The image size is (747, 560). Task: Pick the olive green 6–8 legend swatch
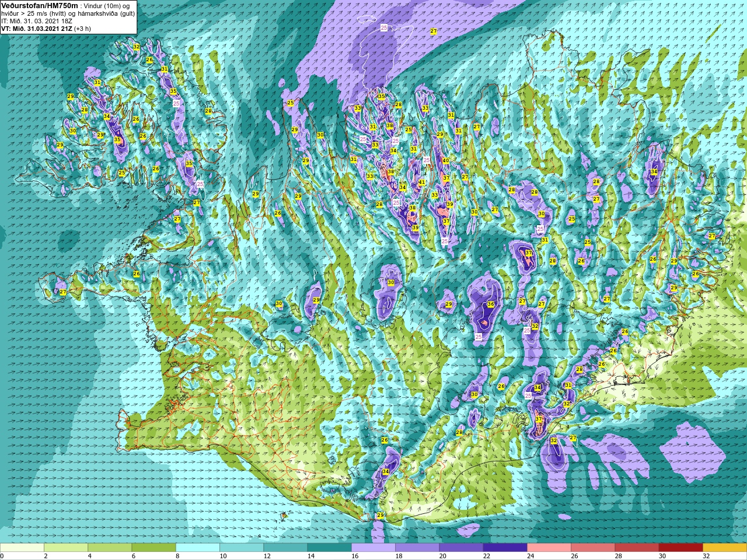[153, 548]
